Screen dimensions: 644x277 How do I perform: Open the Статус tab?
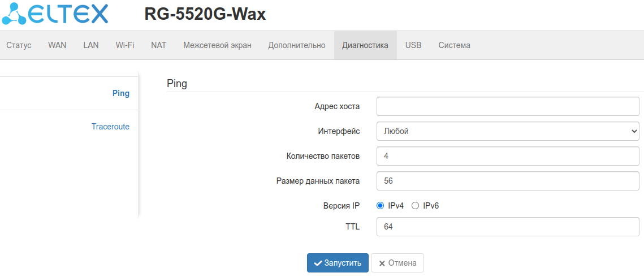[x=19, y=45]
